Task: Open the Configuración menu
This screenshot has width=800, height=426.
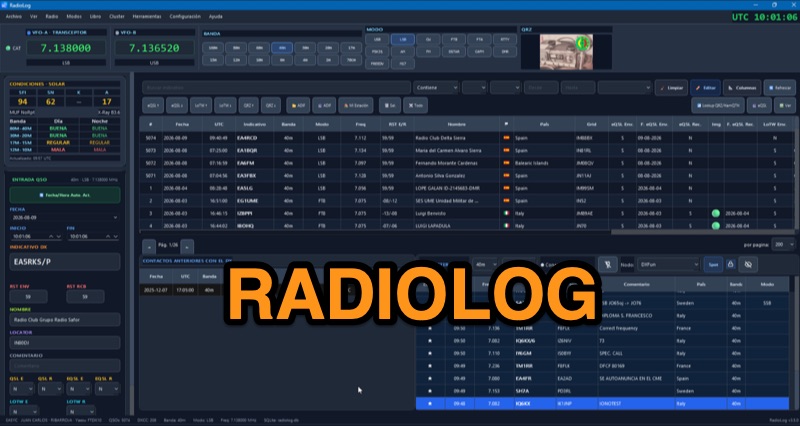Action: click(x=185, y=16)
